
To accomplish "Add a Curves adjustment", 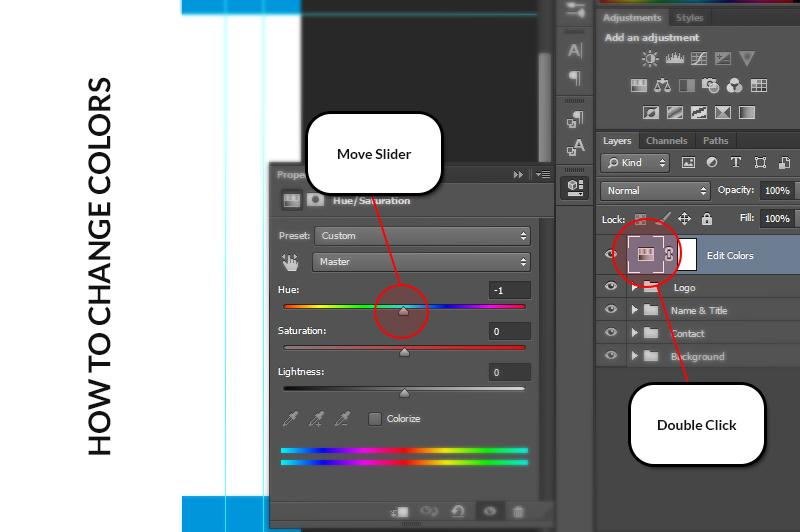I will pyautogui.click(x=699, y=60).
